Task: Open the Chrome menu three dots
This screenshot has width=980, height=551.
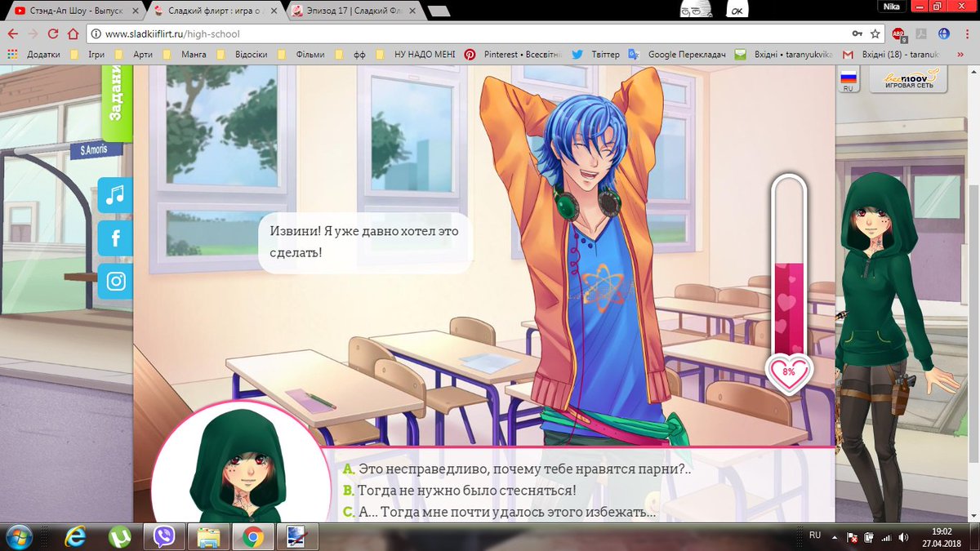Action: (x=966, y=34)
